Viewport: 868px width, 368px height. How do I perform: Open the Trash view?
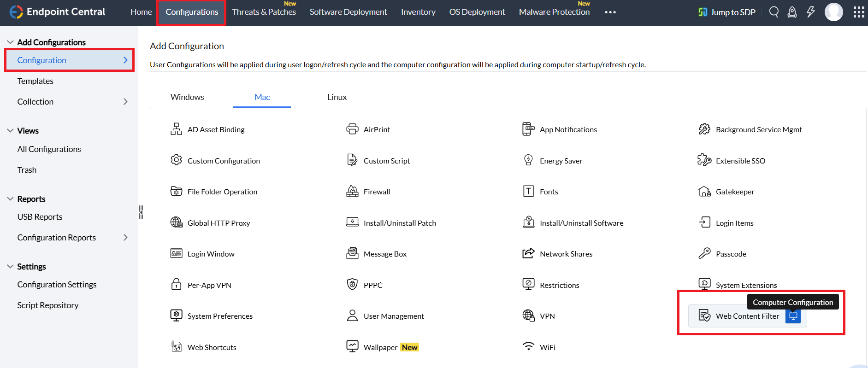27,169
